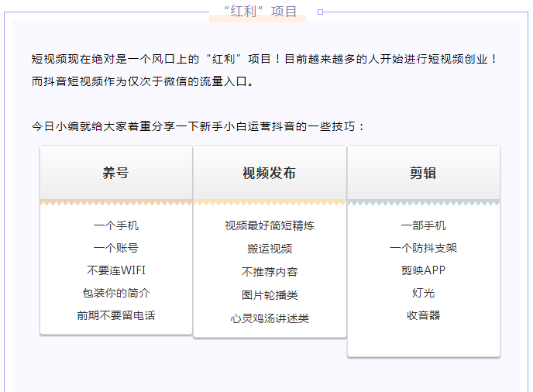The width and height of the screenshot is (533, 392).
Task: Click the 包装你的简介 list item
Action: (116, 293)
